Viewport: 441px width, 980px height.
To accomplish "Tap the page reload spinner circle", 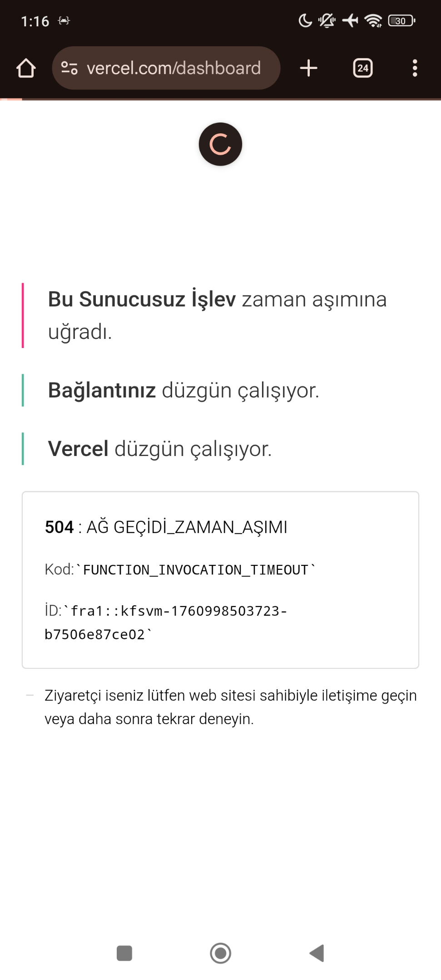I will [220, 144].
